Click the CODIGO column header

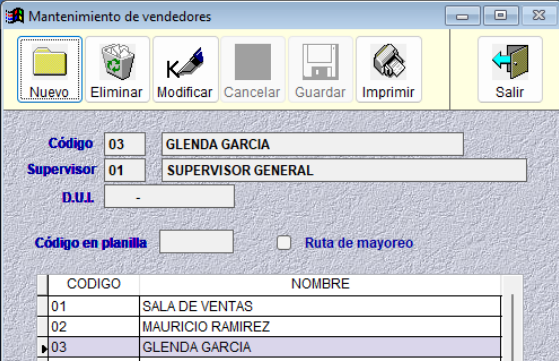[94, 284]
